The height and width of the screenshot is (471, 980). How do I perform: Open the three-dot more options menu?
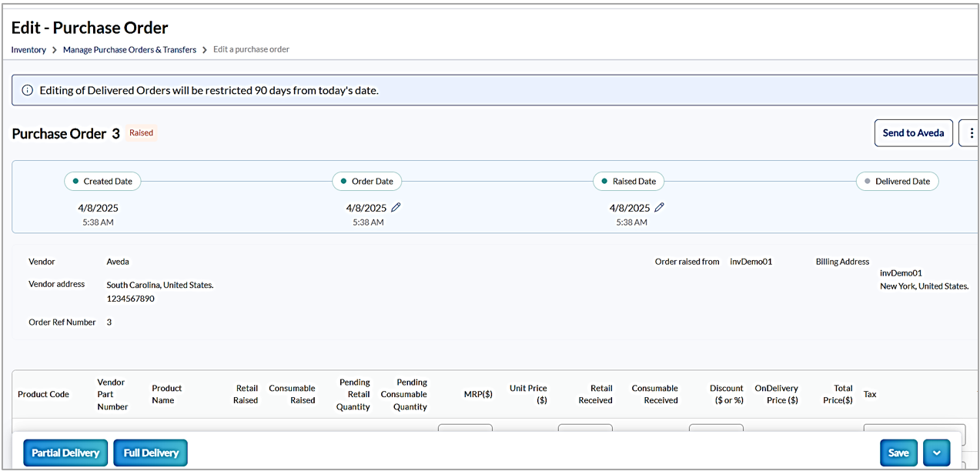pos(971,133)
